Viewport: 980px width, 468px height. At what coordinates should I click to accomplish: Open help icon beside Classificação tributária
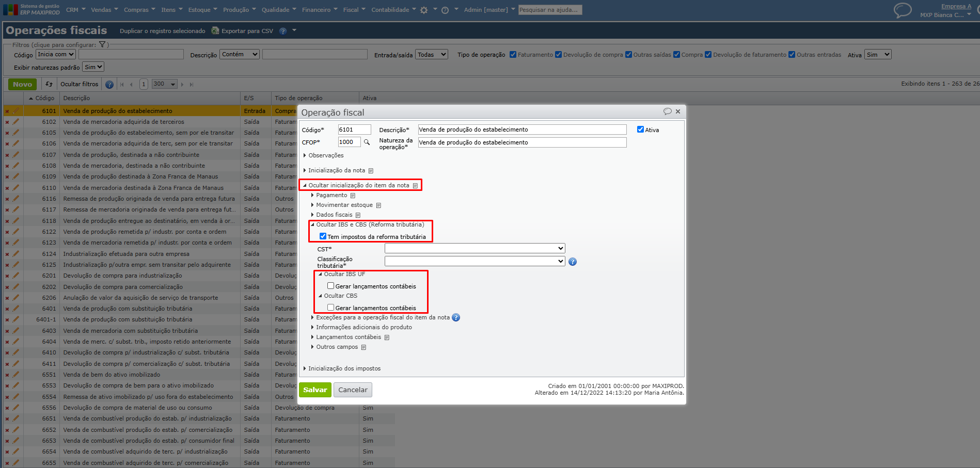coord(573,262)
